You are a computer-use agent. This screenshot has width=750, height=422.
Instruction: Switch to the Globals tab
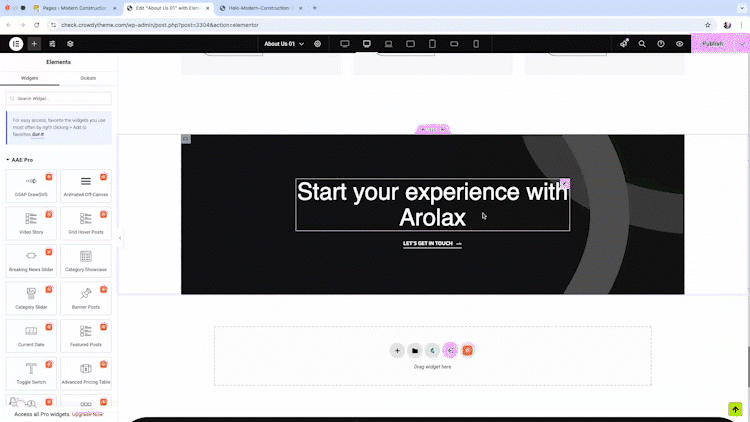click(x=88, y=78)
